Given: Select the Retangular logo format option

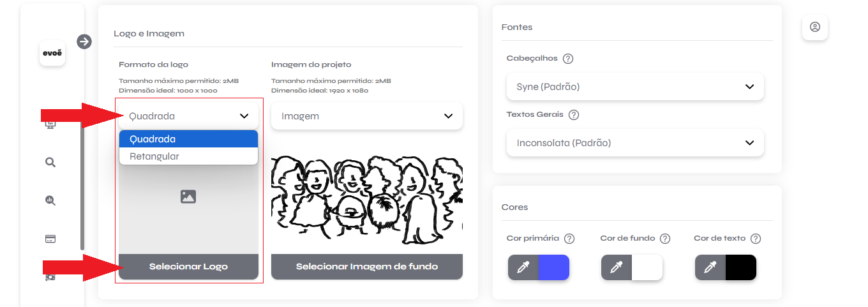Looking at the screenshot, I should coord(188,156).
